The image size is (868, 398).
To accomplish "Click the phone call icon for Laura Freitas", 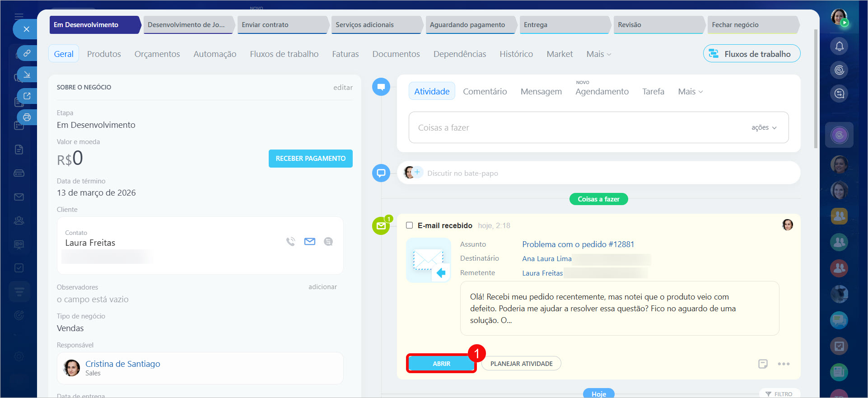I will pyautogui.click(x=290, y=242).
